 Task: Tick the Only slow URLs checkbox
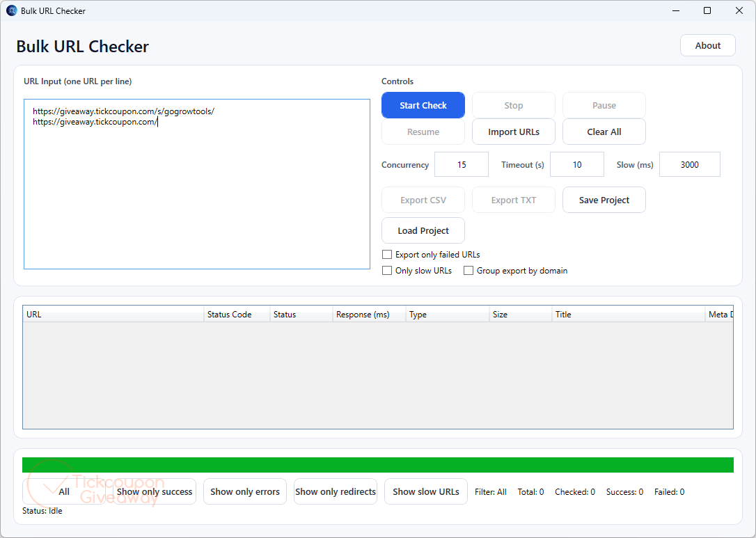(x=386, y=271)
